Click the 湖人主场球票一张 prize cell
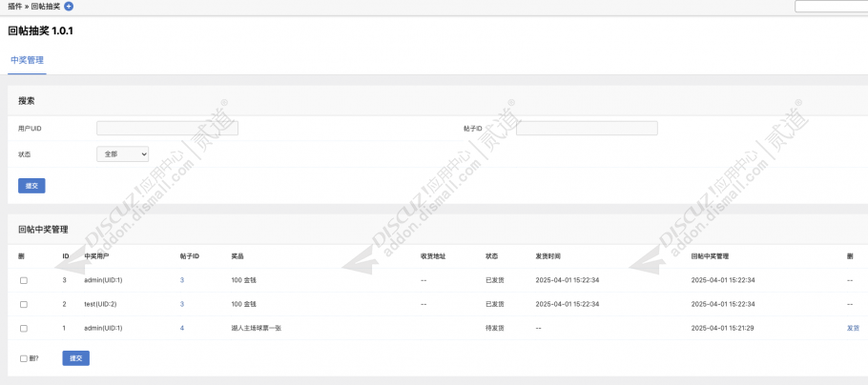 [x=257, y=328]
